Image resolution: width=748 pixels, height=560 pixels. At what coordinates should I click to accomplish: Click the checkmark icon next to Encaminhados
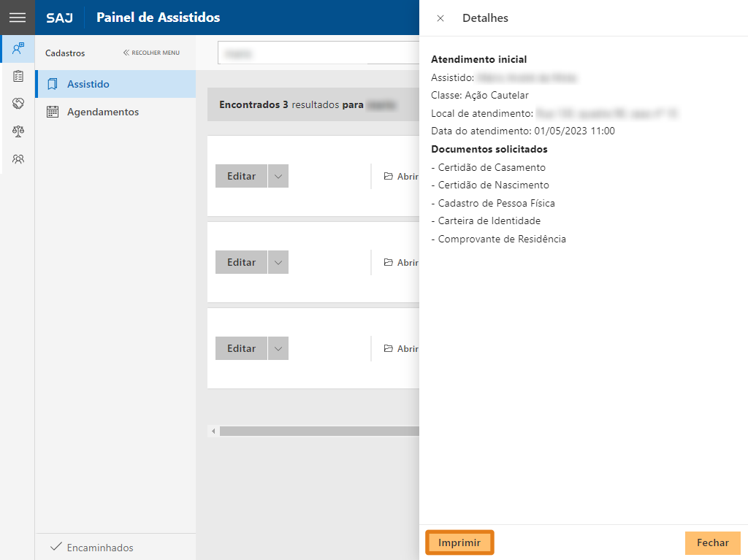pos(56,547)
